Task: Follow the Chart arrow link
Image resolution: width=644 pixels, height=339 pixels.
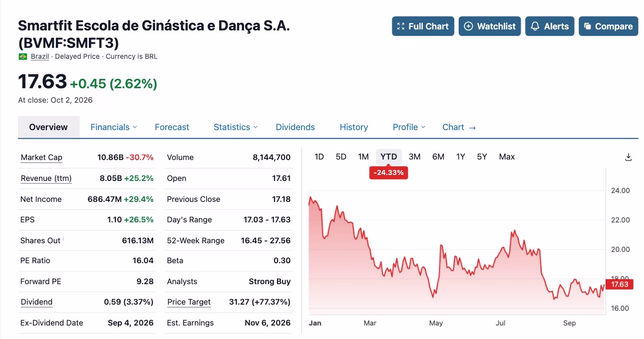Action: pyautogui.click(x=459, y=127)
